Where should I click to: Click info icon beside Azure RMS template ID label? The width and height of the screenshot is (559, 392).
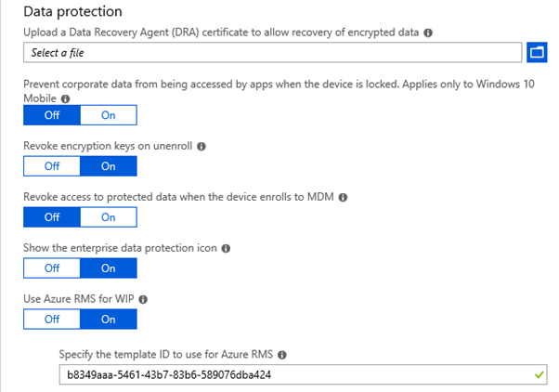tap(282, 355)
